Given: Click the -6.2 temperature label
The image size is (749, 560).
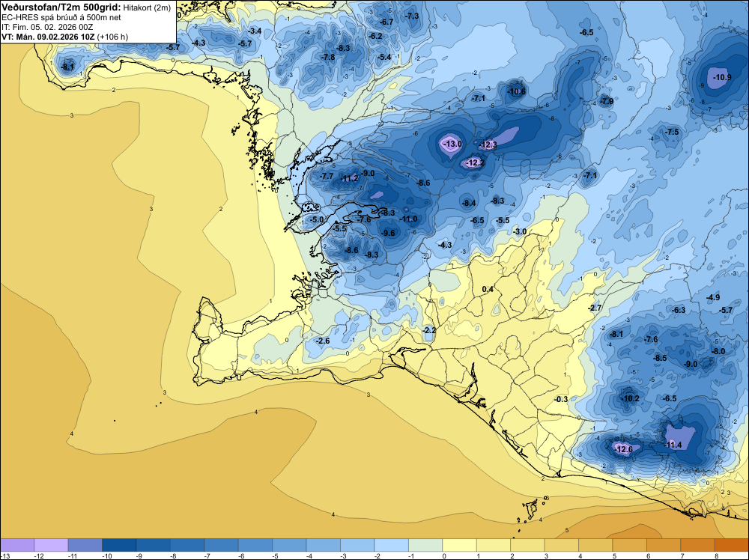Looking at the screenshot, I should (375, 36).
